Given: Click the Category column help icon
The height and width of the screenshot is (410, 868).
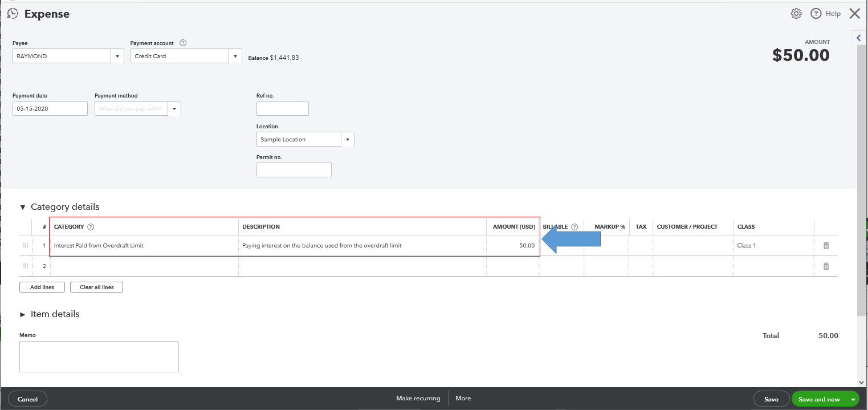Looking at the screenshot, I should (x=91, y=227).
